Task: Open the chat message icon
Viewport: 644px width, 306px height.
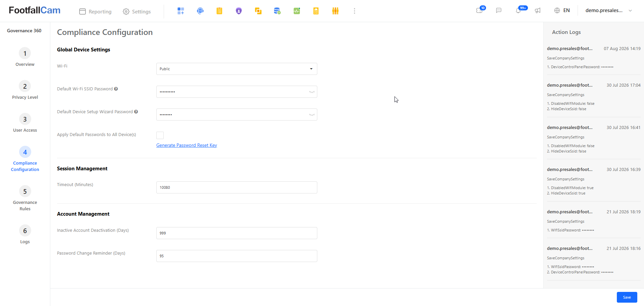Action: click(499, 10)
